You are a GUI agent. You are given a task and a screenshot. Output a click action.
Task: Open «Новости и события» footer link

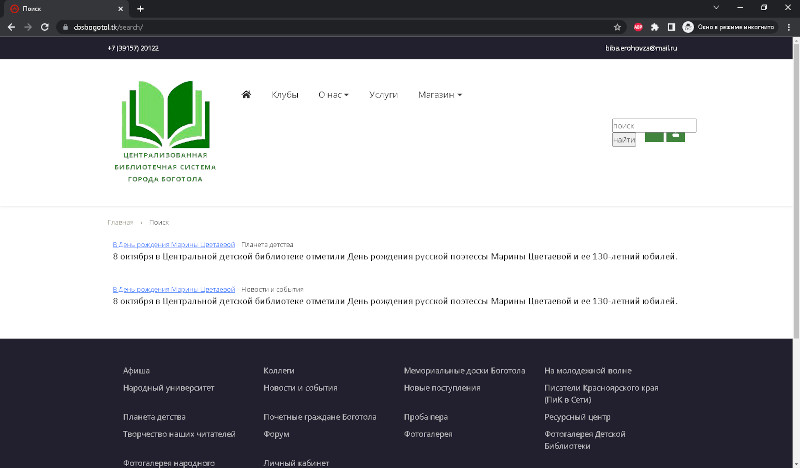300,388
